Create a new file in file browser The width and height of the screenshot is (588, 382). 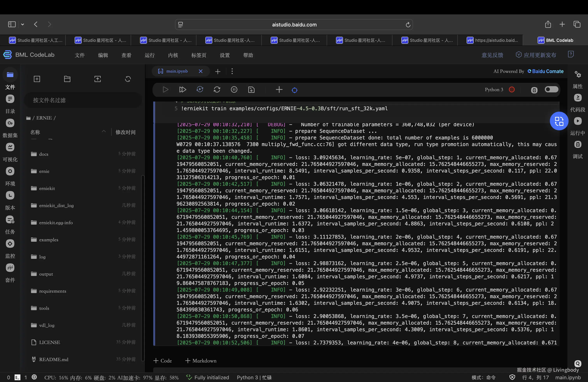pos(37,79)
